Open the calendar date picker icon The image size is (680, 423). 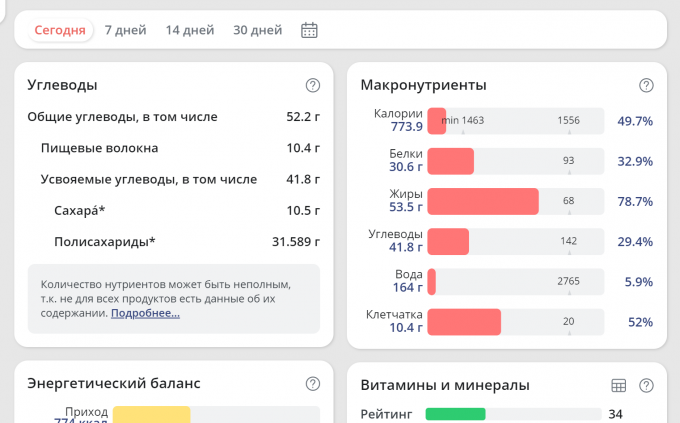[x=309, y=30]
